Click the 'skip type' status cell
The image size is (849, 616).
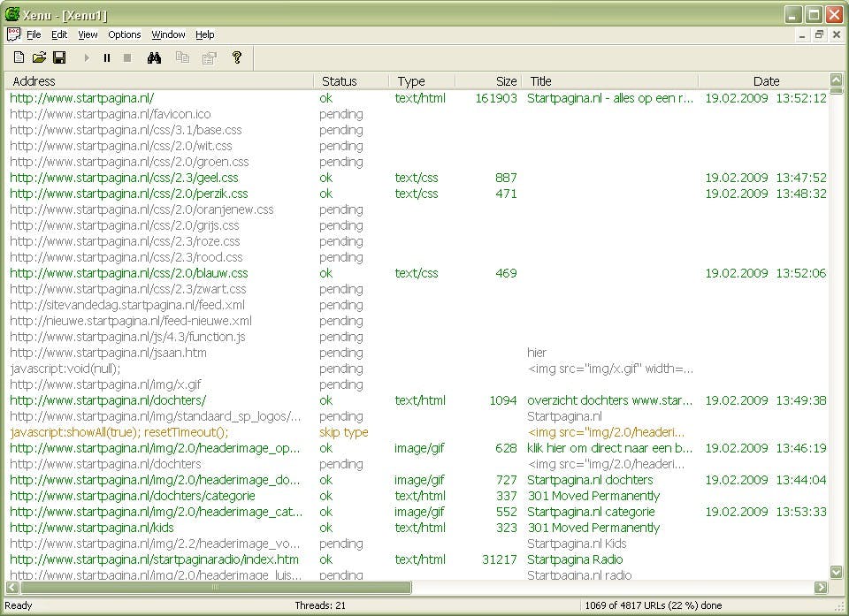click(x=343, y=432)
